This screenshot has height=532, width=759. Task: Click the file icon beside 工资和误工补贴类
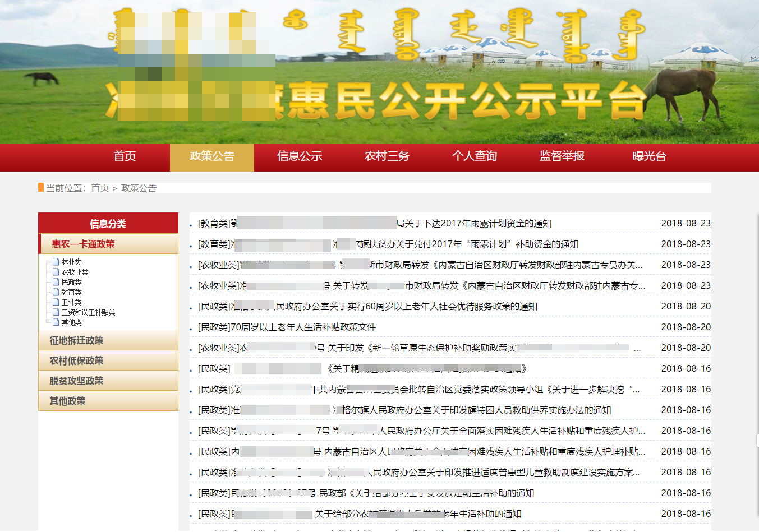(56, 312)
